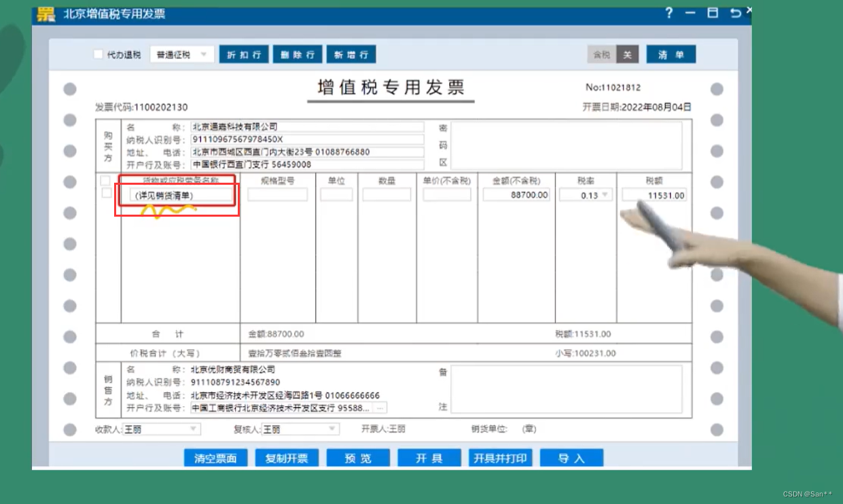Click the back arrow icon in title bar
The width and height of the screenshot is (843, 504).
(735, 13)
